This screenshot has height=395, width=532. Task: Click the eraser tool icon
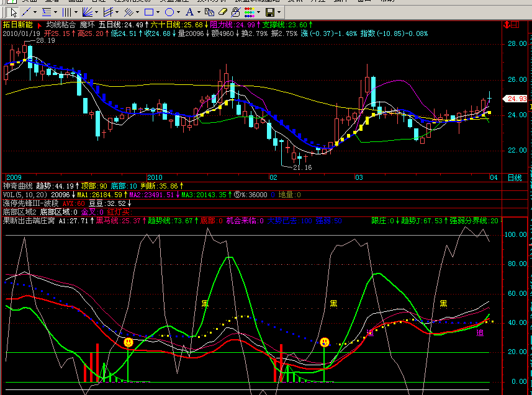pyautogui.click(x=223, y=12)
